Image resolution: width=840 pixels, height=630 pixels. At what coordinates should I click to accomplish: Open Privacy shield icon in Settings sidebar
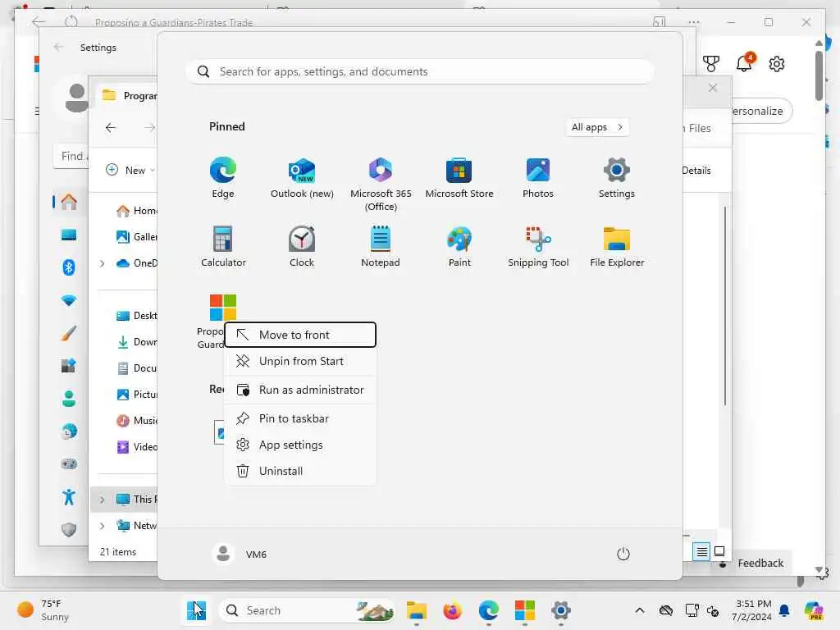pos(69,530)
